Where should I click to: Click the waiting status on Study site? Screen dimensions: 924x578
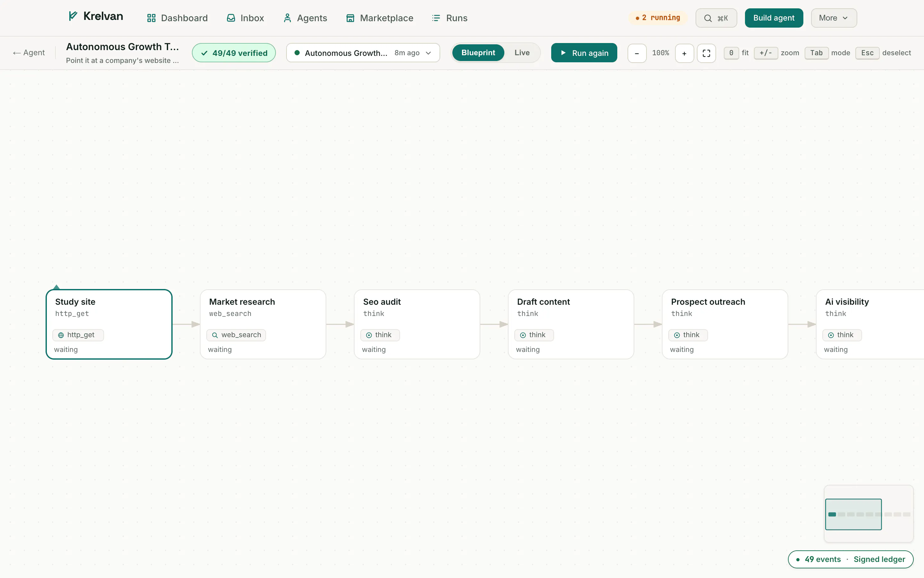pos(66,349)
